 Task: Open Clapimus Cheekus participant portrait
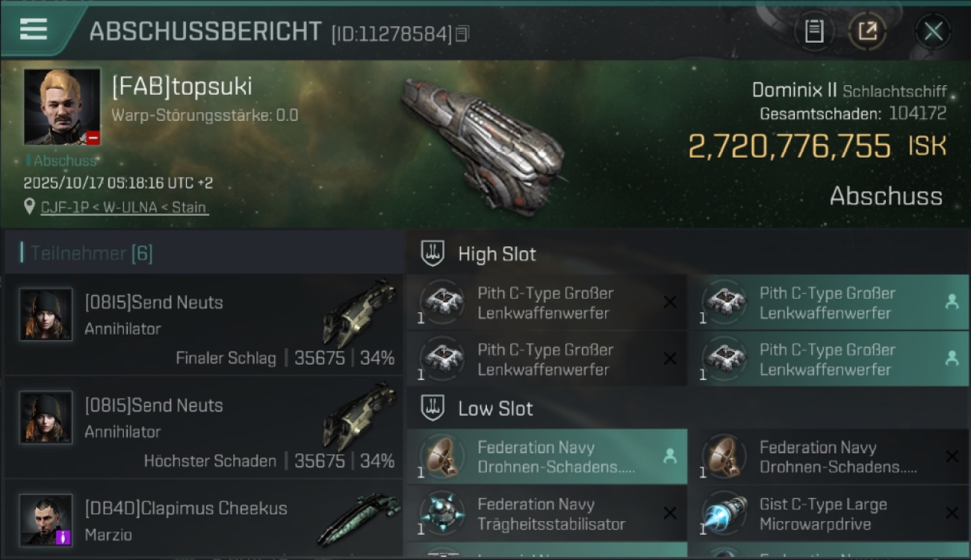tap(46, 520)
